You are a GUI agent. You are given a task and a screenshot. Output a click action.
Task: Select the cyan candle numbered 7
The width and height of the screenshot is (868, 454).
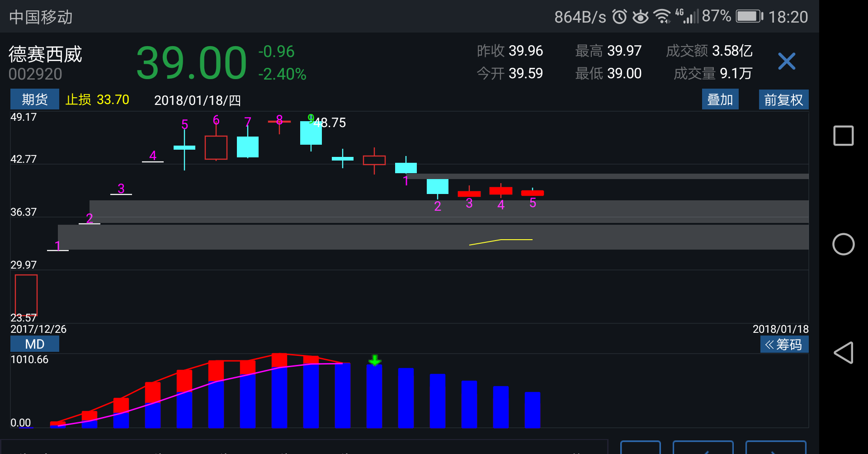click(248, 147)
